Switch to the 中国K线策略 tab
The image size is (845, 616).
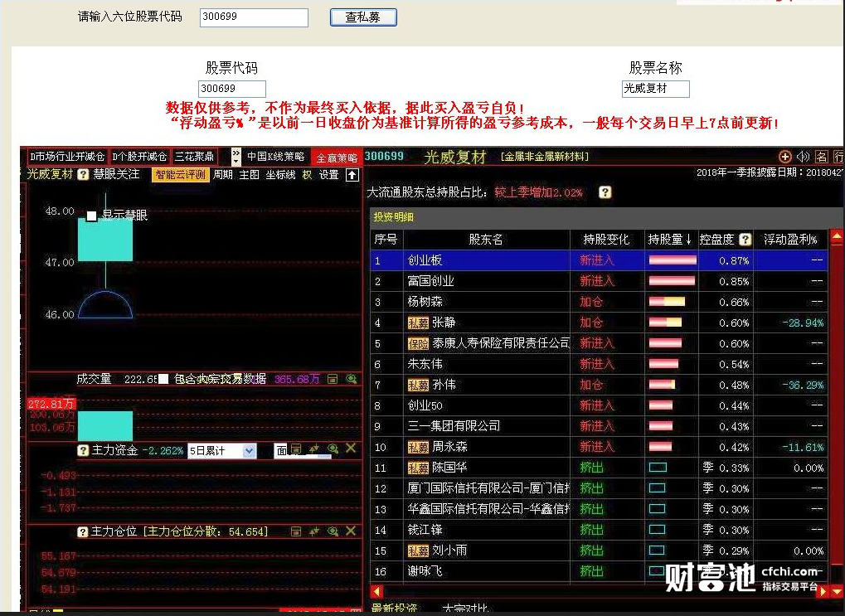pos(275,157)
